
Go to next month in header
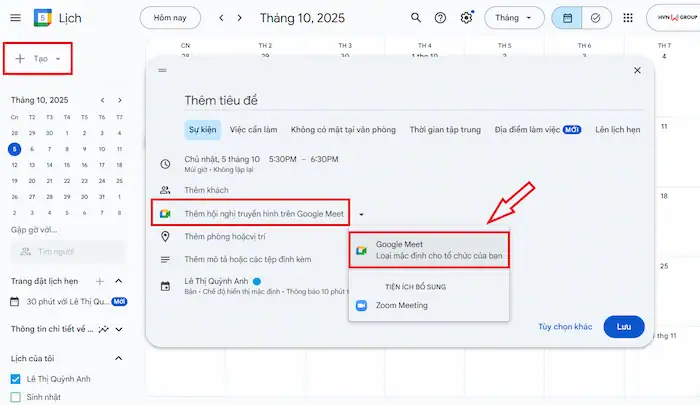(241, 17)
